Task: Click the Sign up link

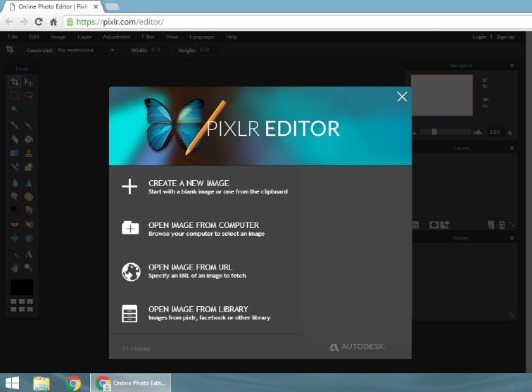Action: point(505,37)
